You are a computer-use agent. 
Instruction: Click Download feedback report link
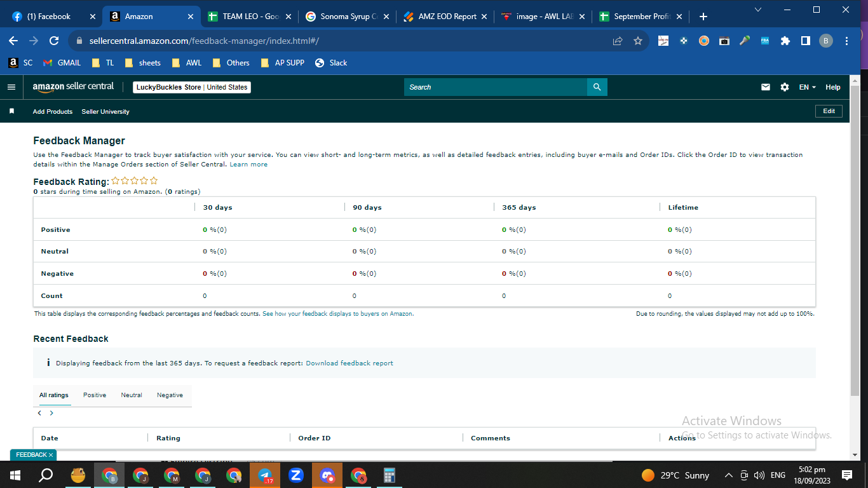pyautogui.click(x=349, y=363)
